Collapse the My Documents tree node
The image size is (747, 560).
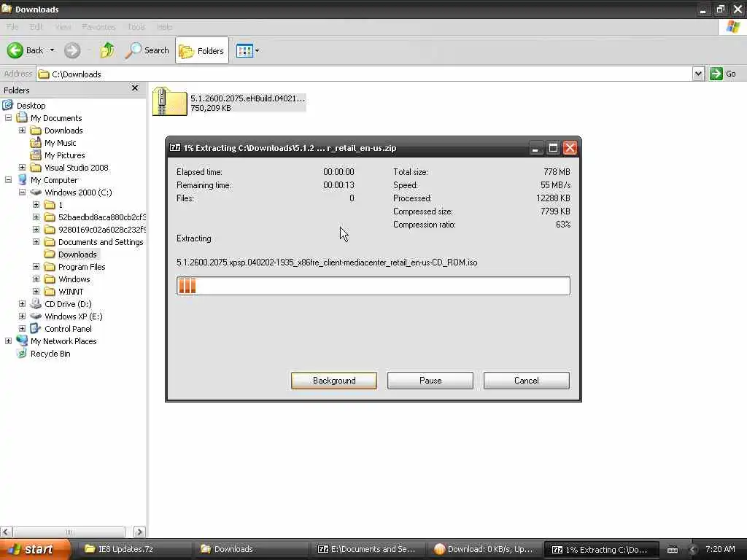point(9,117)
